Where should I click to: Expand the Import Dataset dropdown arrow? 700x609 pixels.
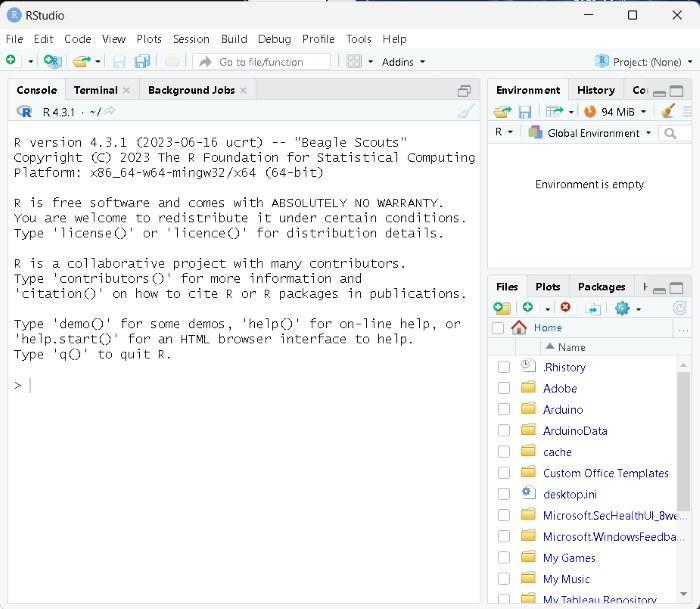571,112
